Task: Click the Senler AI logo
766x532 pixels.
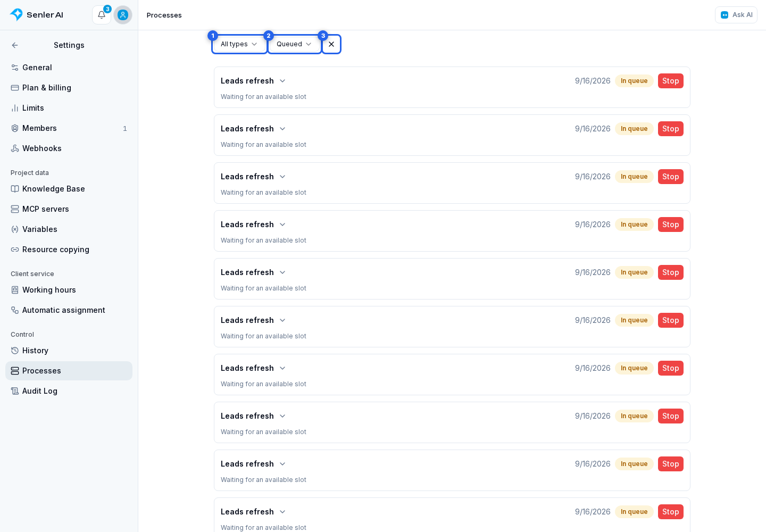Action: click(37, 15)
